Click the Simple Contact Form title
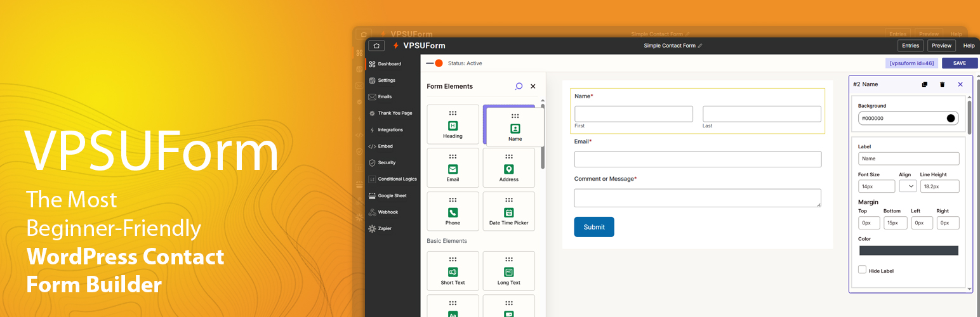This screenshot has width=980, height=317. coord(670,46)
